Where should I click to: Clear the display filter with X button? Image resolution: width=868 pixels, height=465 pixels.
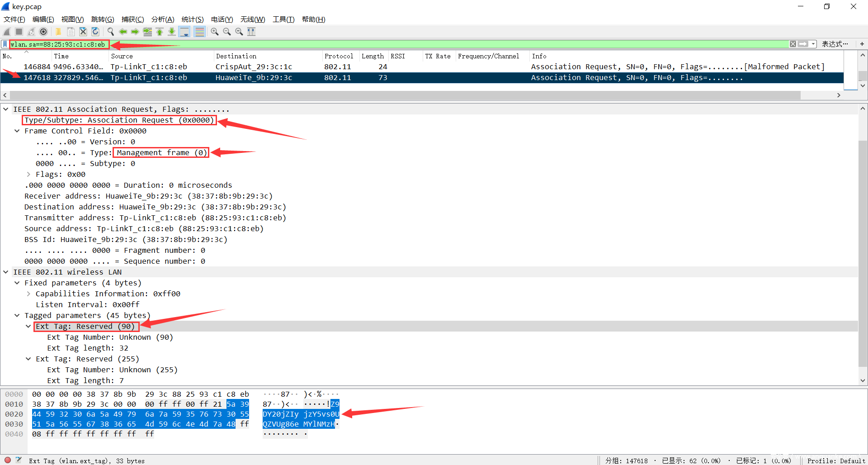tap(793, 44)
